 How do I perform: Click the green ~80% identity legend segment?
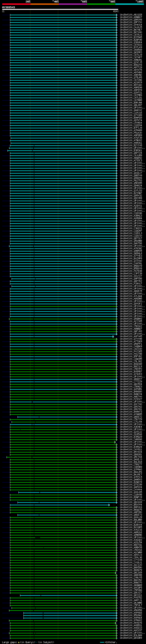pos(101,4)
